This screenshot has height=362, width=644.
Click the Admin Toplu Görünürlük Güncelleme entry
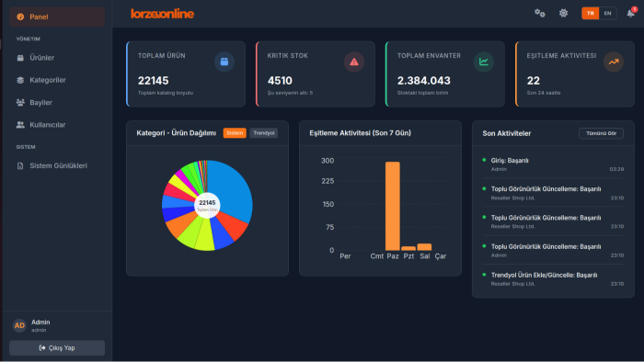[x=553, y=251]
